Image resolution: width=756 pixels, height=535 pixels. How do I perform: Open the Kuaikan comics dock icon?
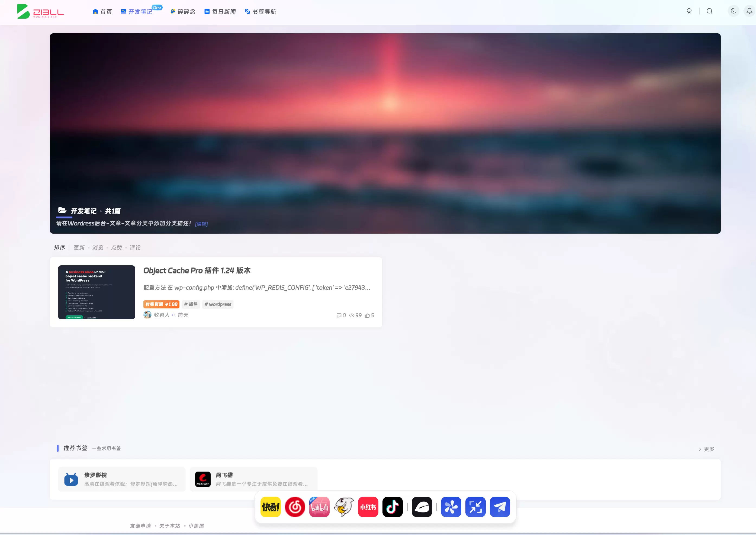(x=271, y=507)
